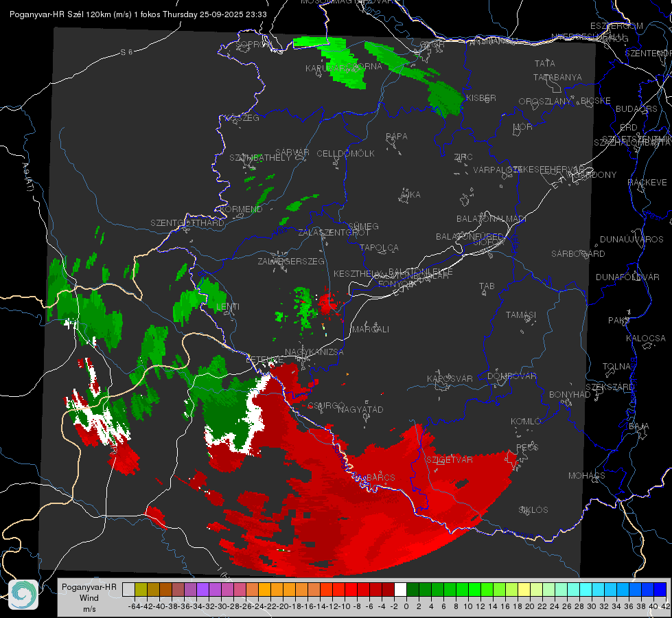Viewport: 672px width, 618px height.
Task: Click the image title with date 25-09-2025 23:33
Action: pyautogui.click(x=138, y=14)
